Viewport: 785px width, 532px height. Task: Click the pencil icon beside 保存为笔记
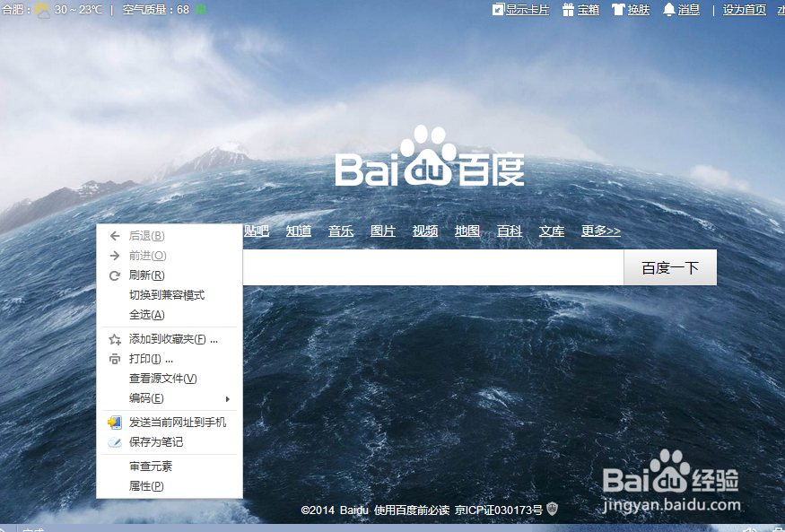113,441
